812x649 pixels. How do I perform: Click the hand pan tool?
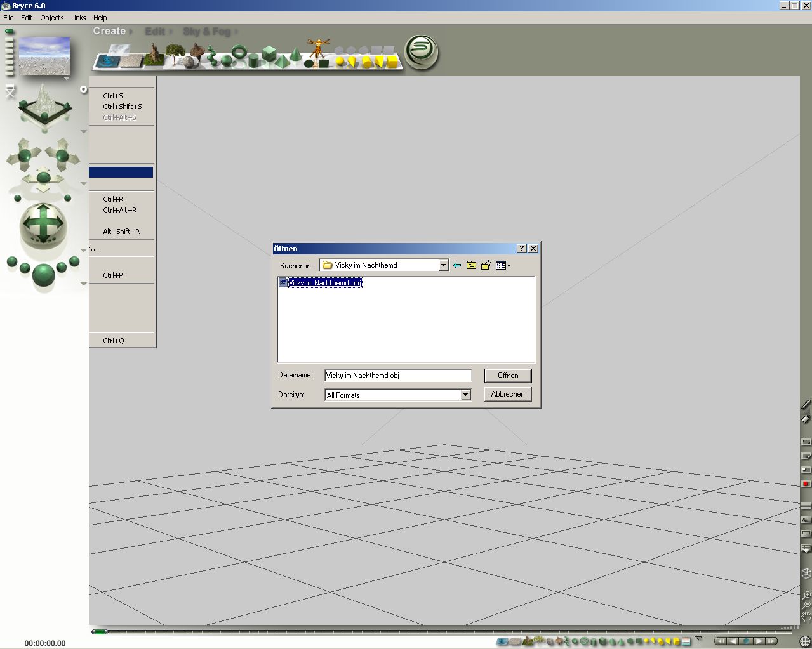806,615
